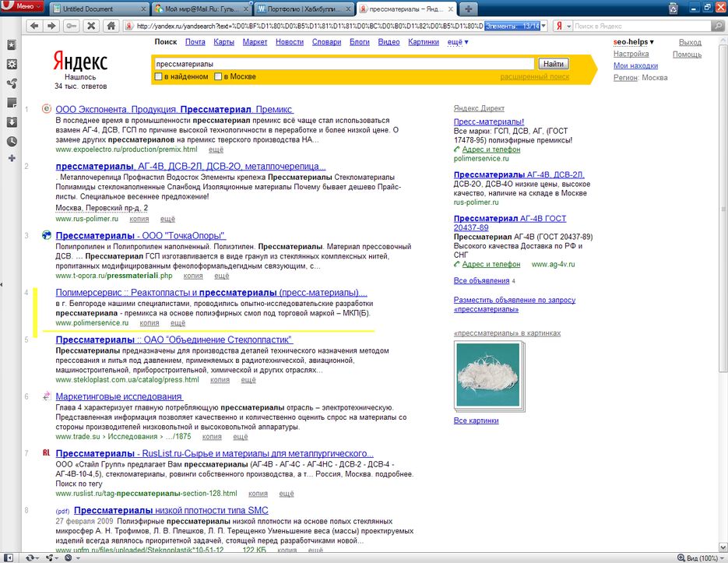Click the toolbar Поиск в Яндекс search field

(x=641, y=26)
